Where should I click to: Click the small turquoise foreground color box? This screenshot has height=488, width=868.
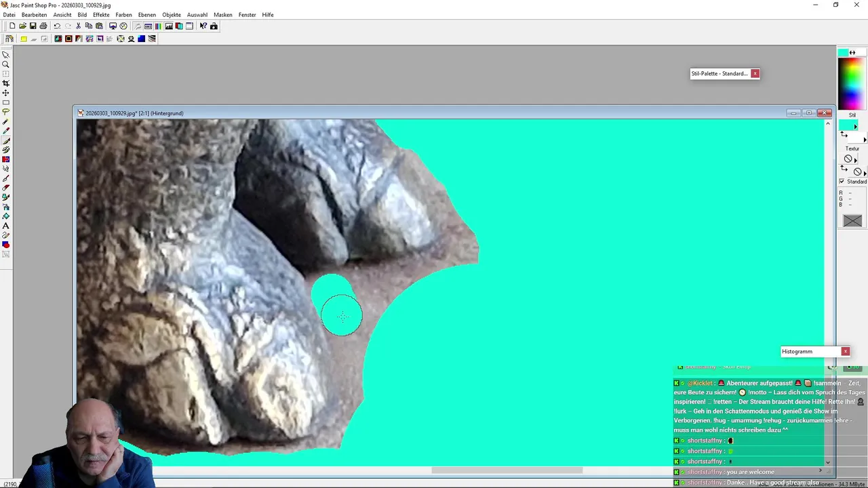[x=843, y=52]
